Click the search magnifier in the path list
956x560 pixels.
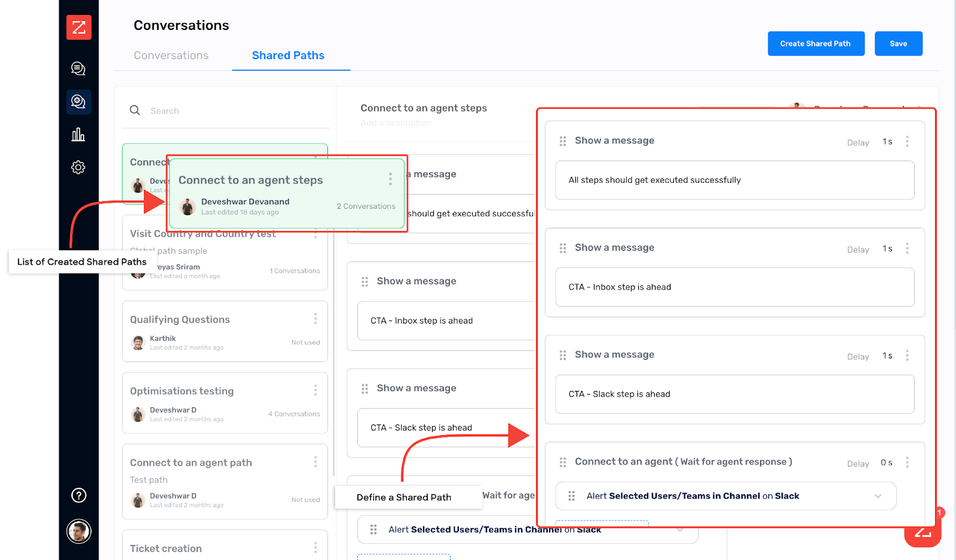pos(134,110)
